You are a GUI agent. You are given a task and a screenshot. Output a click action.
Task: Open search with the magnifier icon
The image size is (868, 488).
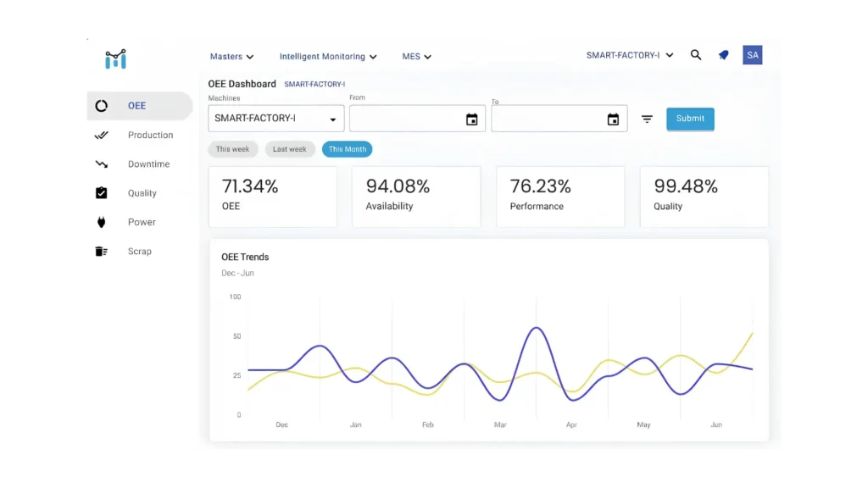point(696,55)
